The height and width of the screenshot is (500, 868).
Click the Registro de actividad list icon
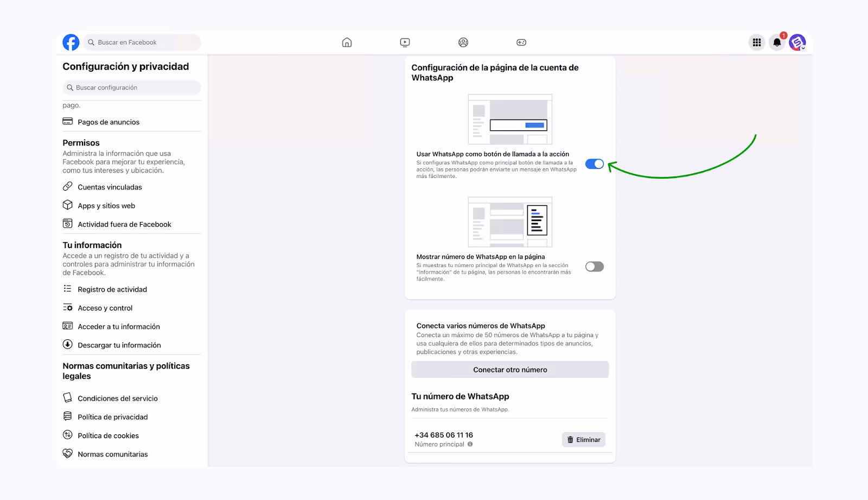(68, 289)
